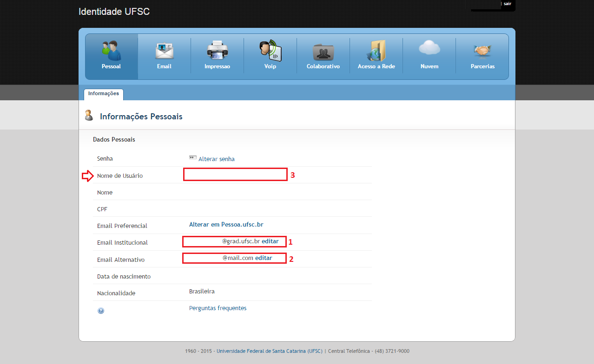Image resolution: width=594 pixels, height=364 pixels.
Task: Open the Nuvem cloud icon
Action: coord(429,48)
